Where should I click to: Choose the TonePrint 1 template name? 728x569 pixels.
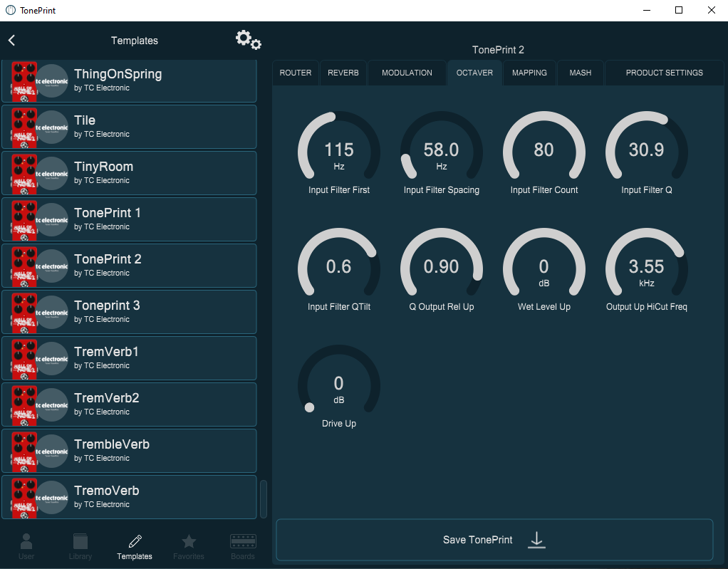pyautogui.click(x=108, y=213)
